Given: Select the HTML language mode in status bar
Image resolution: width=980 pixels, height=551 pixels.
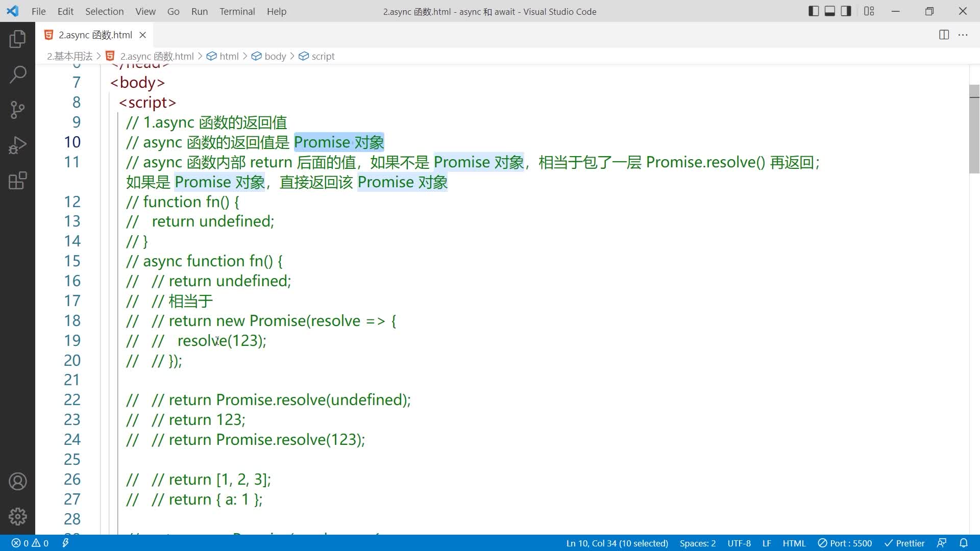Looking at the screenshot, I should (x=794, y=543).
